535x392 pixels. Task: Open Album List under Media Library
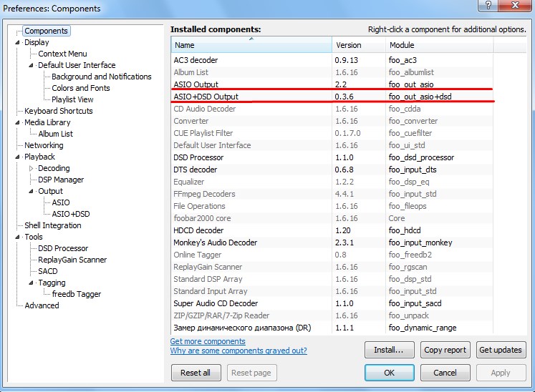(x=55, y=134)
